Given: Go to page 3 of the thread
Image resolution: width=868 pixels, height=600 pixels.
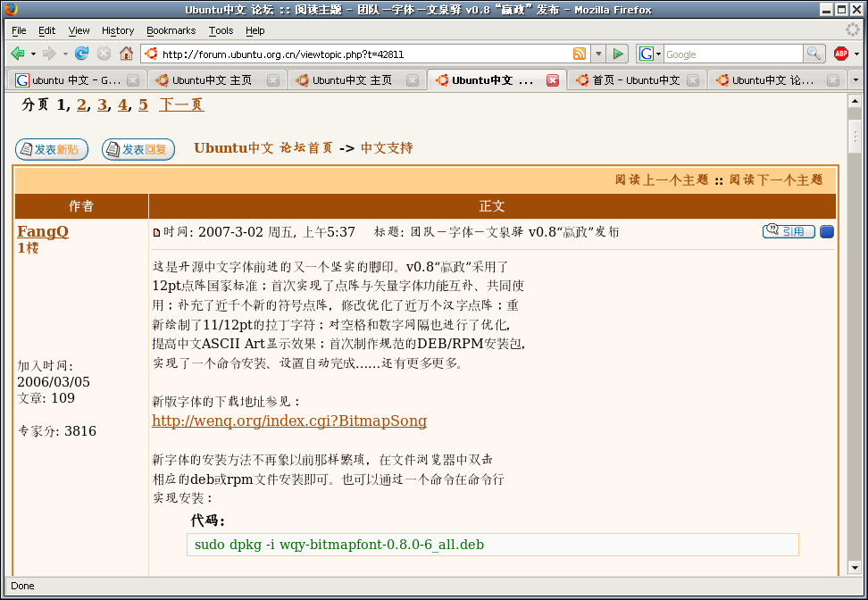Looking at the screenshot, I should click(103, 104).
